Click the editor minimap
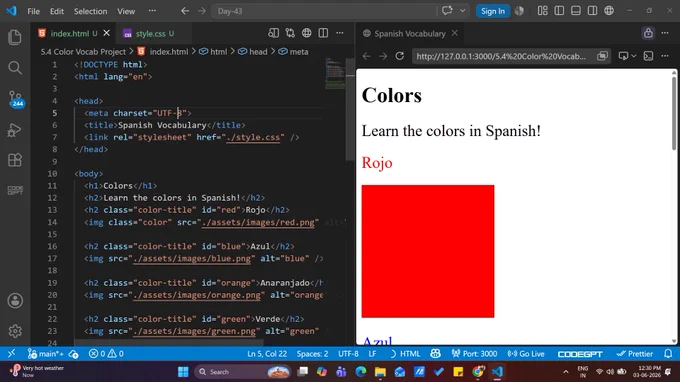This screenshot has height=382, width=680. (x=335, y=73)
